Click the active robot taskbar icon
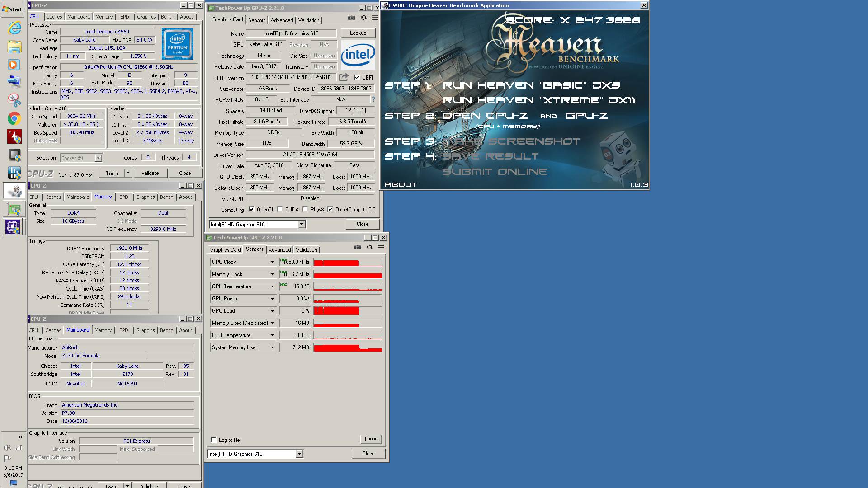 point(14,191)
